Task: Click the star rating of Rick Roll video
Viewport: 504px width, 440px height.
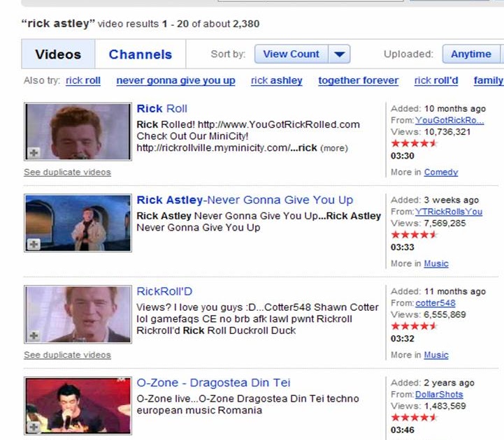Action: click(414, 143)
